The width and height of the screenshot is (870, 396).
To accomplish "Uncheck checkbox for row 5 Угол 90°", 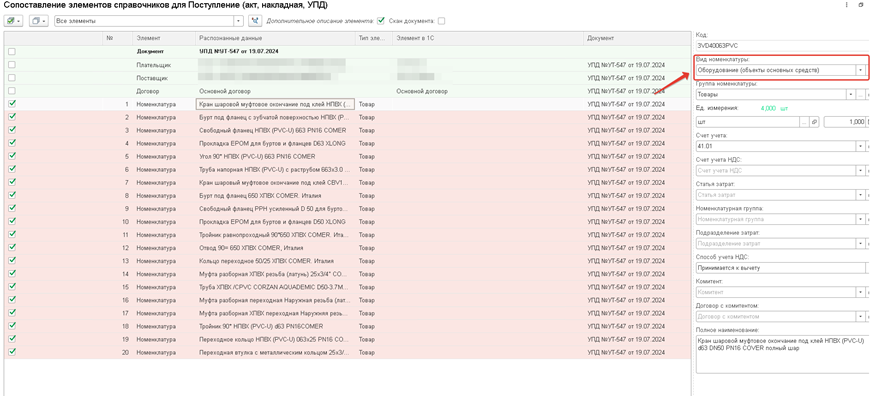I will [12, 156].
